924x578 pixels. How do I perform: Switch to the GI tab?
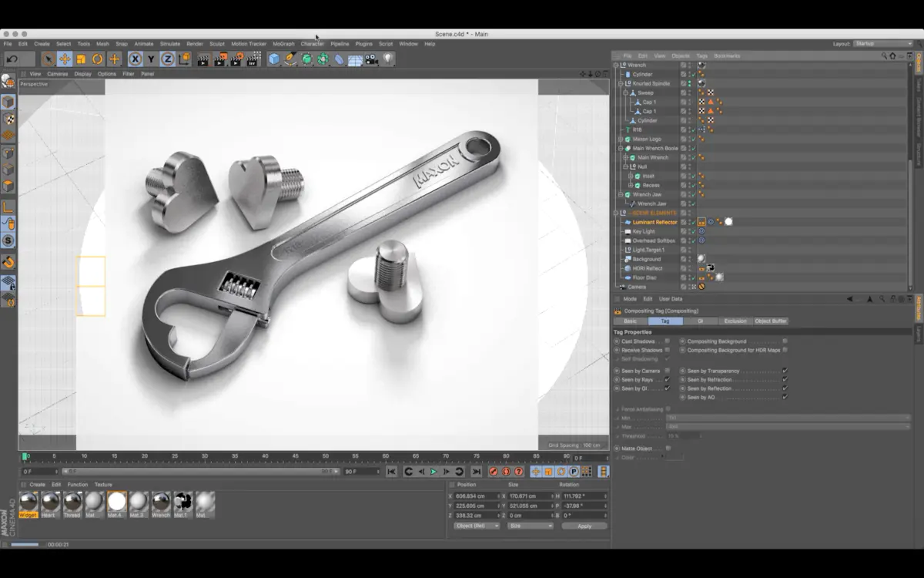click(700, 321)
